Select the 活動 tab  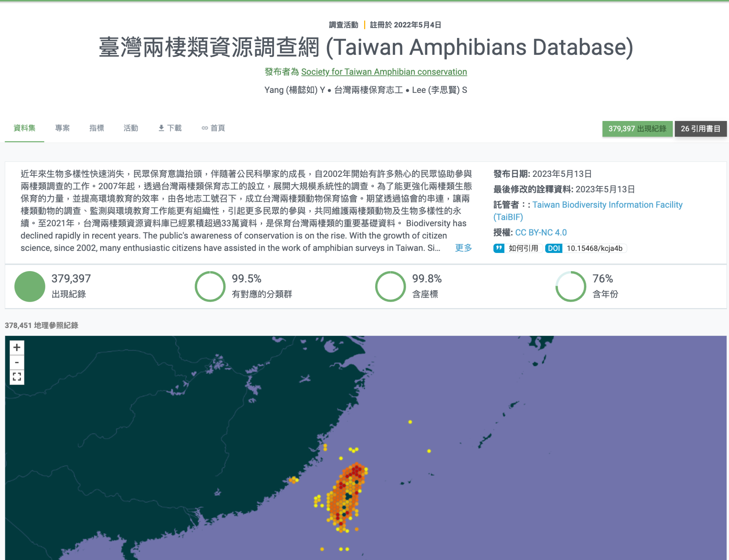tap(131, 128)
